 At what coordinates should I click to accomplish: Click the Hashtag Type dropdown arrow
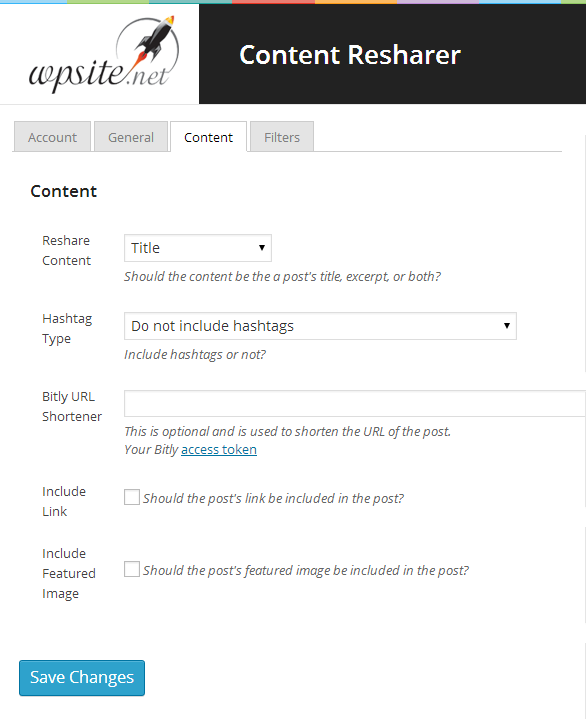point(507,326)
